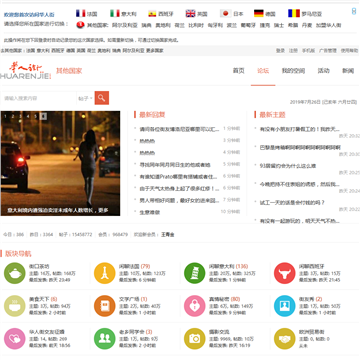Open the green teapot forum icon
This screenshot has height=360, width=360.
pos(15,273)
